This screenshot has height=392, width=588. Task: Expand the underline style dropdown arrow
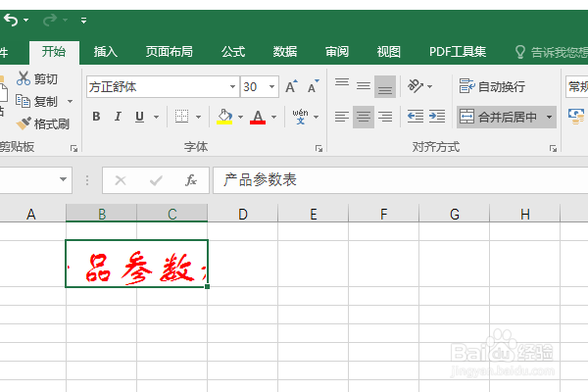156,117
